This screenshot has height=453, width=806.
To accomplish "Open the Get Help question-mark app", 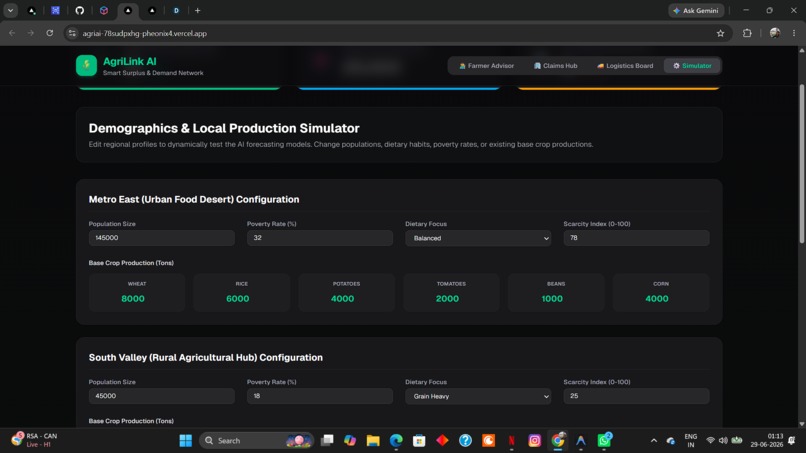I will (x=465, y=441).
